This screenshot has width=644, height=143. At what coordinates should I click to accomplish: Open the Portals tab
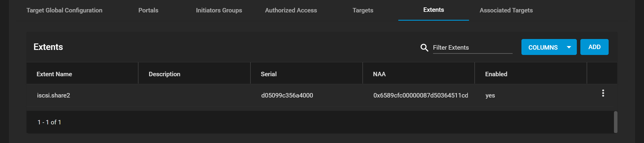pos(148,10)
